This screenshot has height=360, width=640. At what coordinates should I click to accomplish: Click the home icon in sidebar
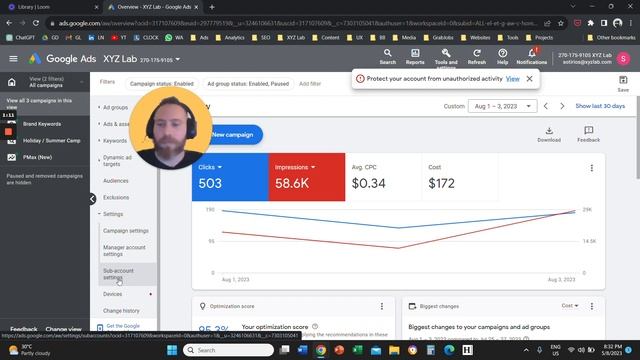coord(11,82)
